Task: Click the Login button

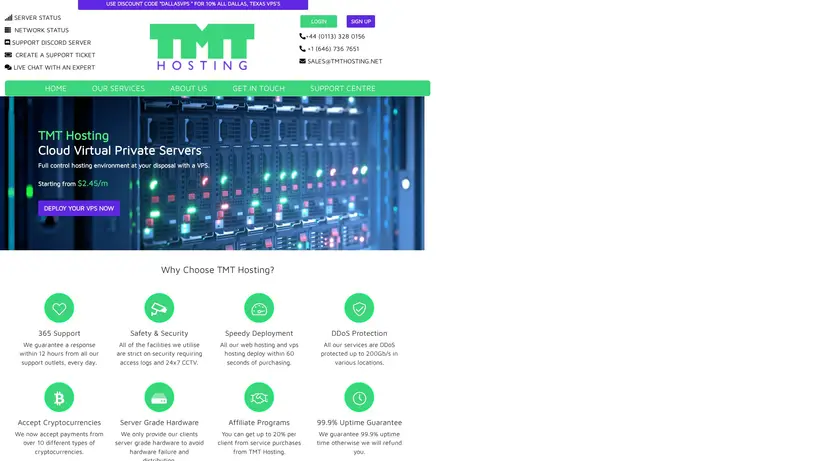Action: [318, 21]
